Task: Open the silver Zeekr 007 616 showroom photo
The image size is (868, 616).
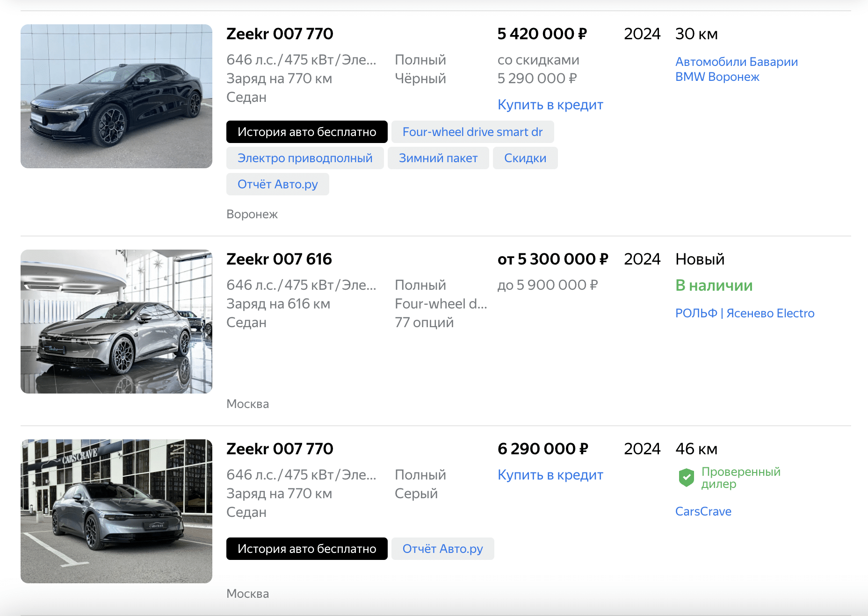Action: (x=116, y=322)
